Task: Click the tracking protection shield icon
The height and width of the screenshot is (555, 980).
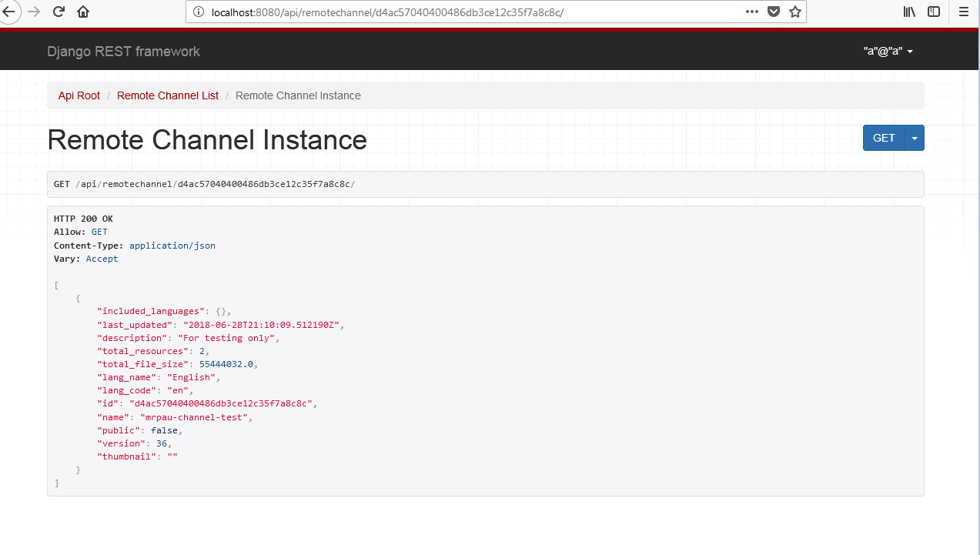Action: pos(774,12)
